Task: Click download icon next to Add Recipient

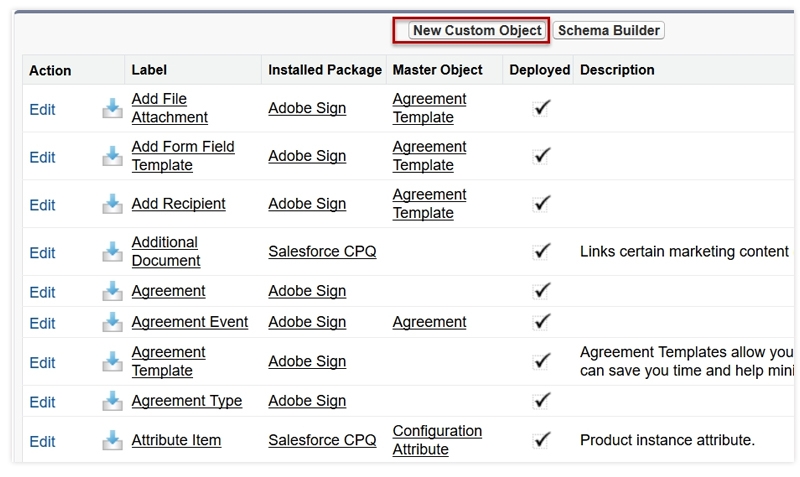Action: pyautogui.click(x=112, y=204)
